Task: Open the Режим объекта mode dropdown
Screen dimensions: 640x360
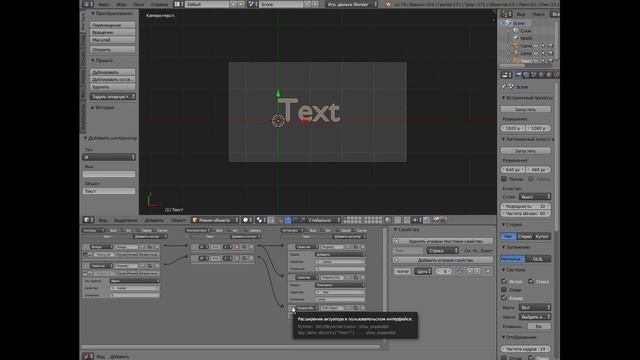Action: [215, 220]
